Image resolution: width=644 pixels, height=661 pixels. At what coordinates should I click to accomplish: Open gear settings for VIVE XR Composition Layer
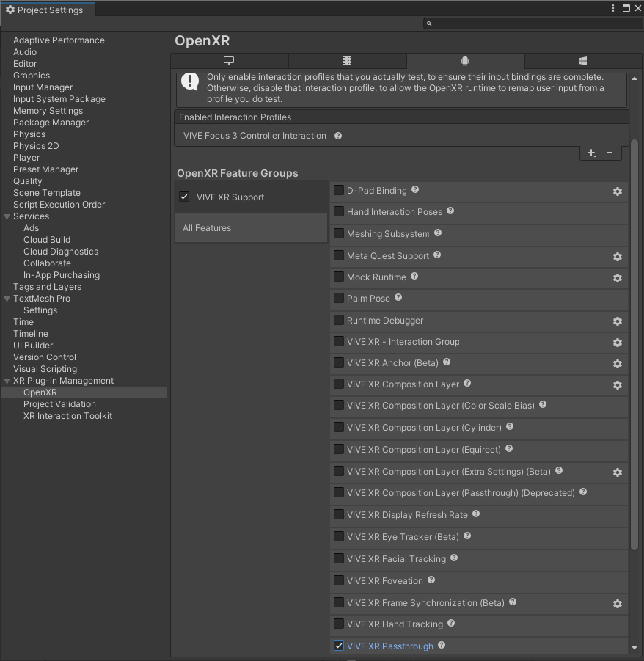[x=617, y=385]
